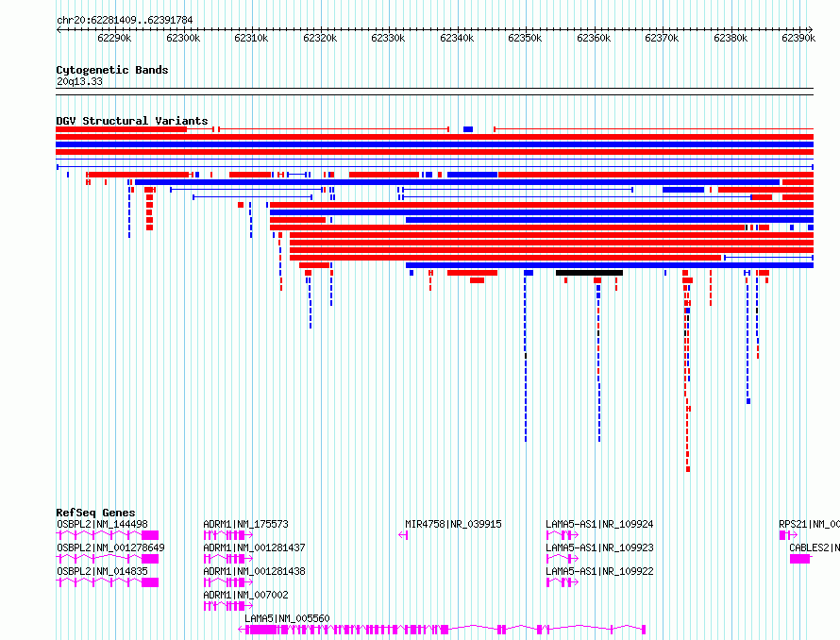Image resolution: width=840 pixels, height=640 pixels.
Task: Click the 62380k ruler label
Action: [731, 38]
